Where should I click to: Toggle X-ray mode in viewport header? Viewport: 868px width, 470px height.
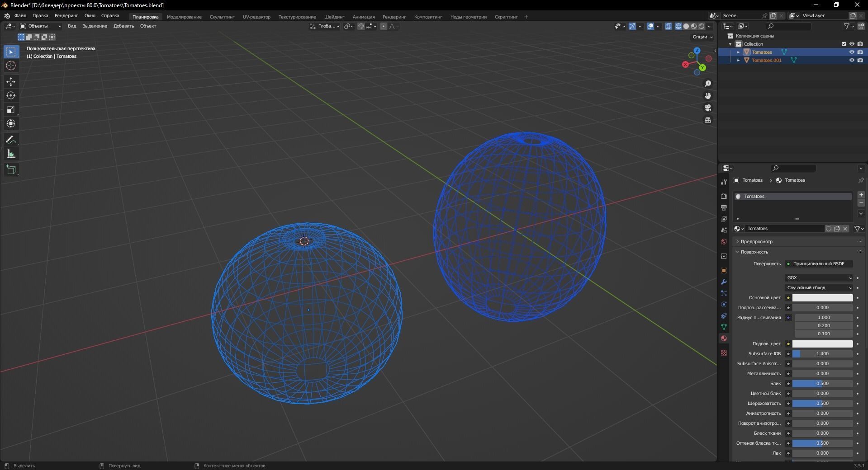(669, 26)
